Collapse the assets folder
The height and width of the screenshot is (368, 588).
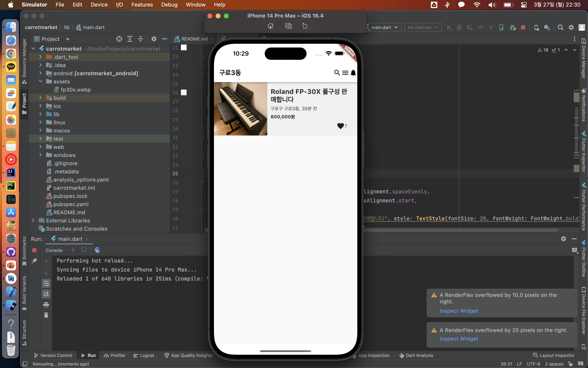pyautogui.click(x=41, y=81)
